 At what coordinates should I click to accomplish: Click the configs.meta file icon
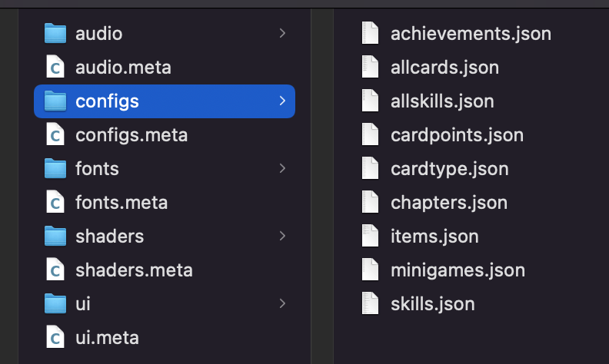pos(55,135)
